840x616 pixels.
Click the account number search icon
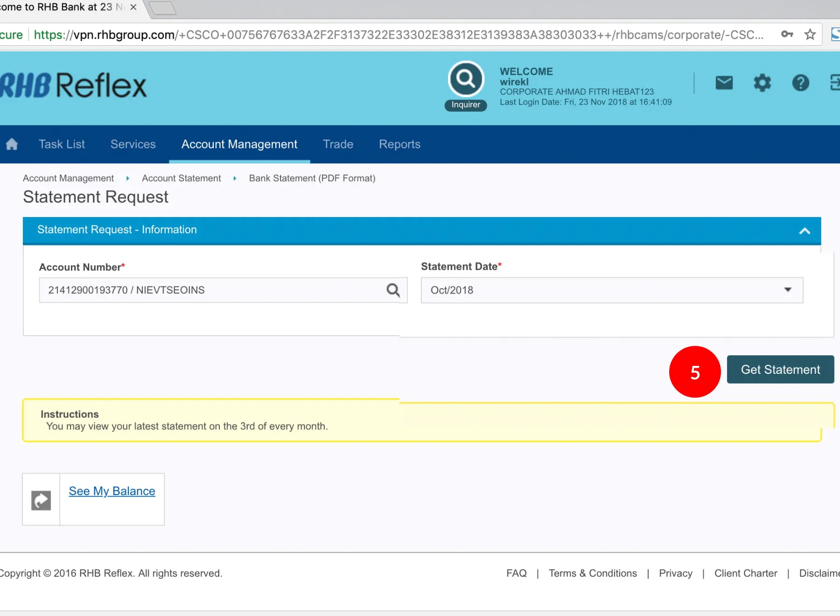tap(393, 290)
